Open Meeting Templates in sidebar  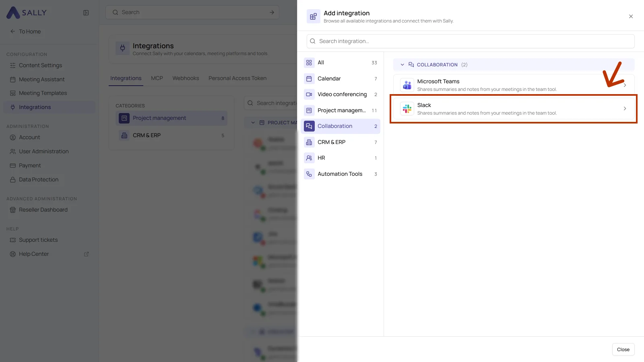(x=50, y=93)
